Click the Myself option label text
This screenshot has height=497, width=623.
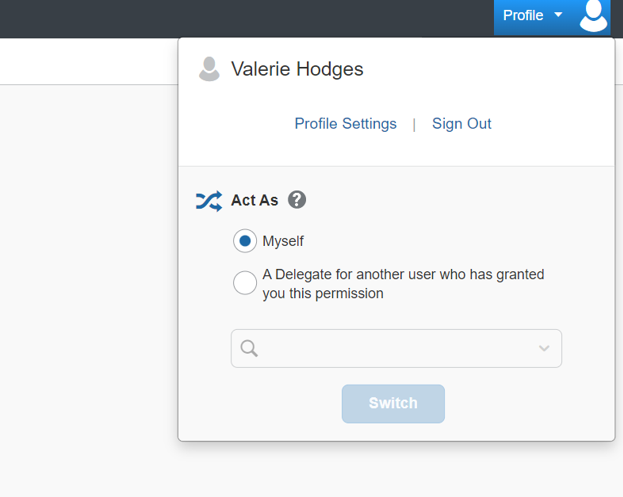coord(283,241)
